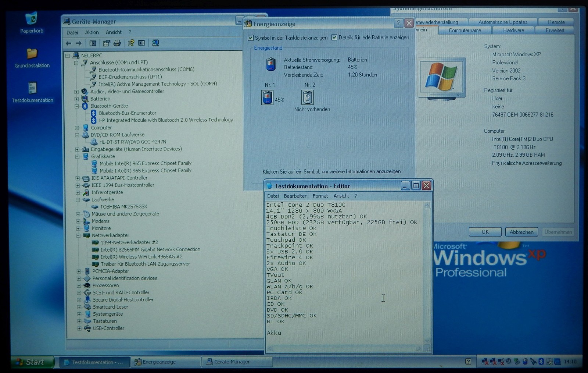The image size is (588, 373).
Task: Click the Forward arrow in Geräte-Manager toolbar
Action: coord(79,43)
